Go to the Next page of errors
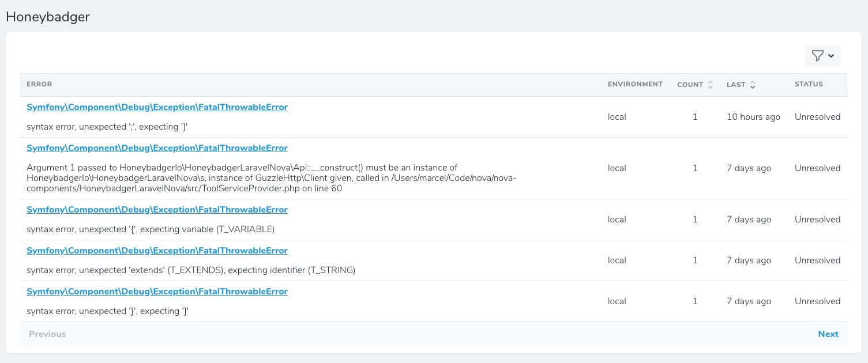 pyautogui.click(x=828, y=334)
